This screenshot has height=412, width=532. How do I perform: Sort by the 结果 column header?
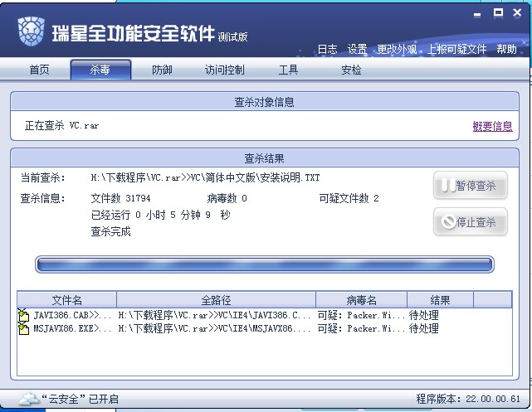click(440, 300)
